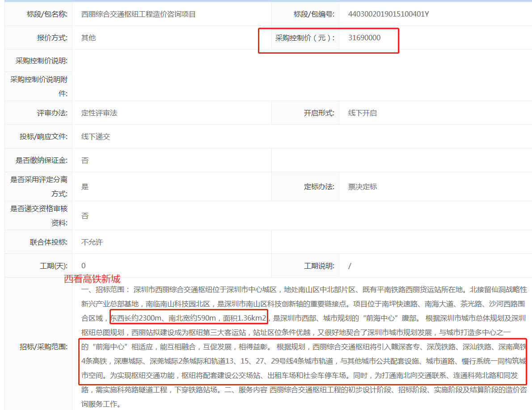Click the 是否采用评定分离方式 label
Viewport: 532px width, 410px height.
(x=39, y=187)
